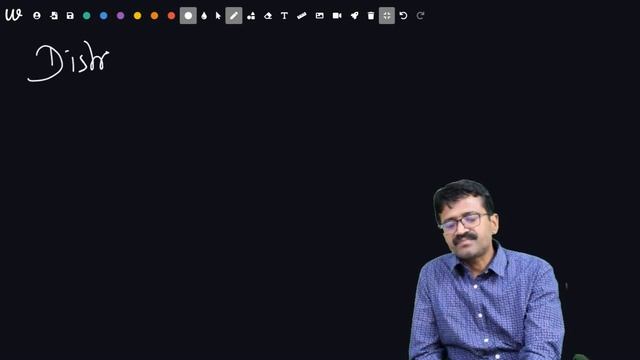Image resolution: width=640 pixels, height=360 pixels.
Task: Select the ruler tool
Action: [302, 16]
